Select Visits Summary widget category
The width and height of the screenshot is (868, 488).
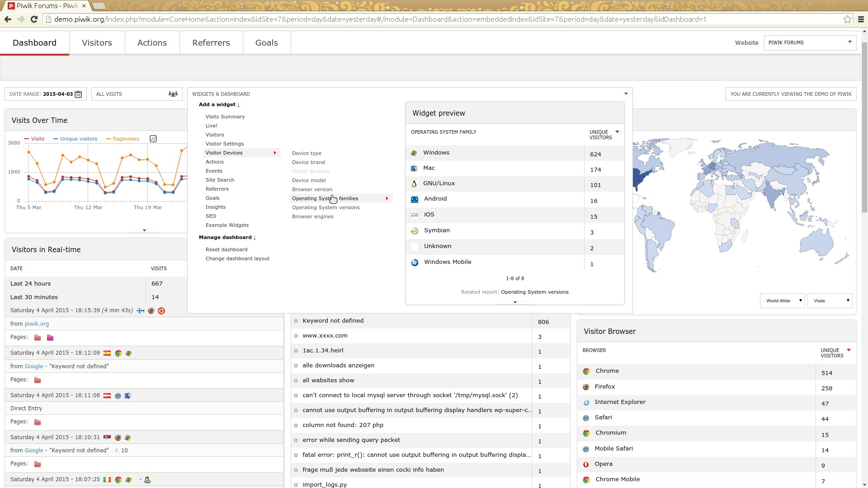(x=225, y=117)
